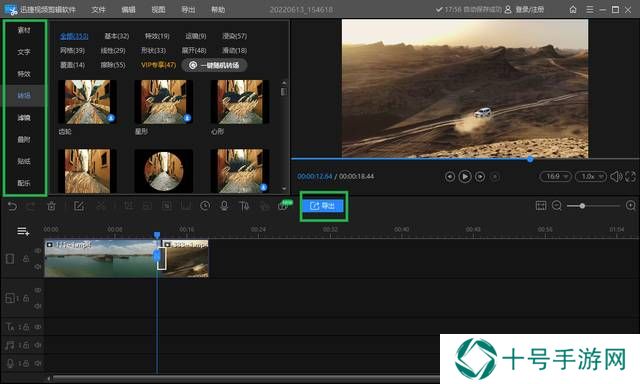Go to home via house icon
Viewport: 640px width, 384px height.
pyautogui.click(x=573, y=9)
